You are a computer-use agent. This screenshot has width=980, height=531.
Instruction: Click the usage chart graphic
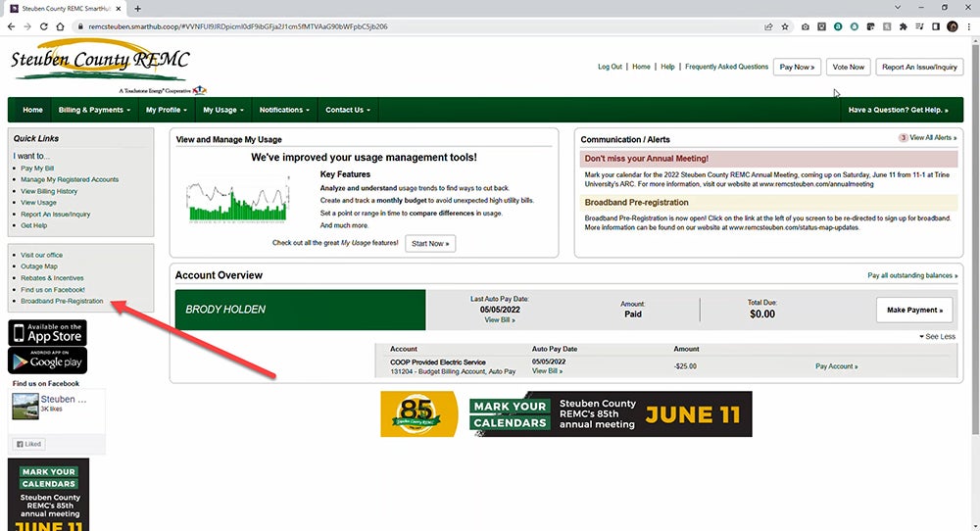pyautogui.click(x=238, y=199)
